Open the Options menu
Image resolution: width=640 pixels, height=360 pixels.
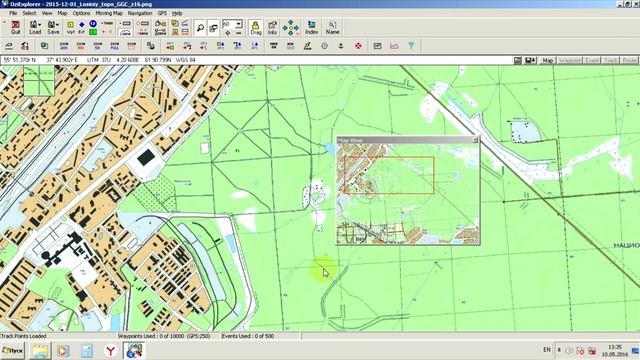(x=81, y=13)
